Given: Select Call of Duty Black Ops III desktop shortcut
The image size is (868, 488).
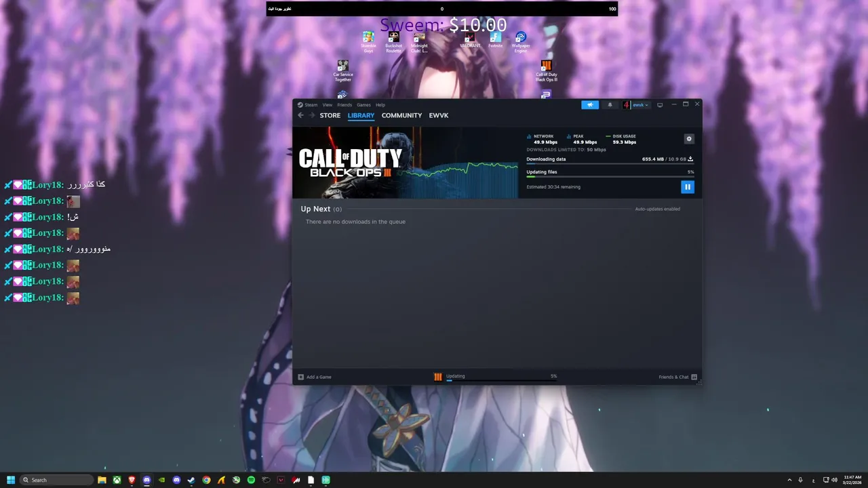Looking at the screenshot, I should pyautogui.click(x=546, y=70).
